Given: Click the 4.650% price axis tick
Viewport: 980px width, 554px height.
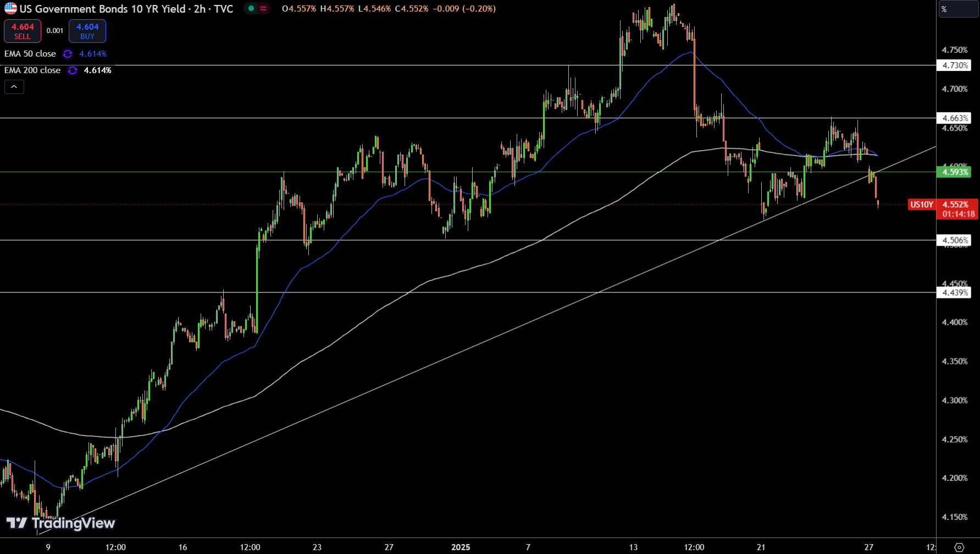Looking at the screenshot, I should [x=955, y=128].
